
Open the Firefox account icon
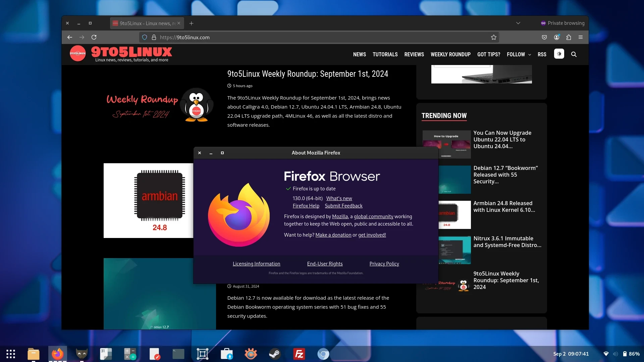(556, 37)
